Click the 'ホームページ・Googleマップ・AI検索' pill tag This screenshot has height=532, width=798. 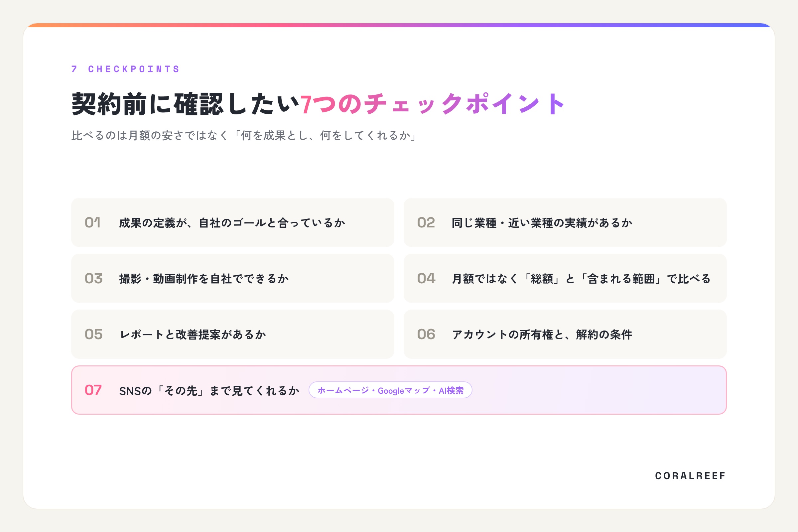click(390, 390)
